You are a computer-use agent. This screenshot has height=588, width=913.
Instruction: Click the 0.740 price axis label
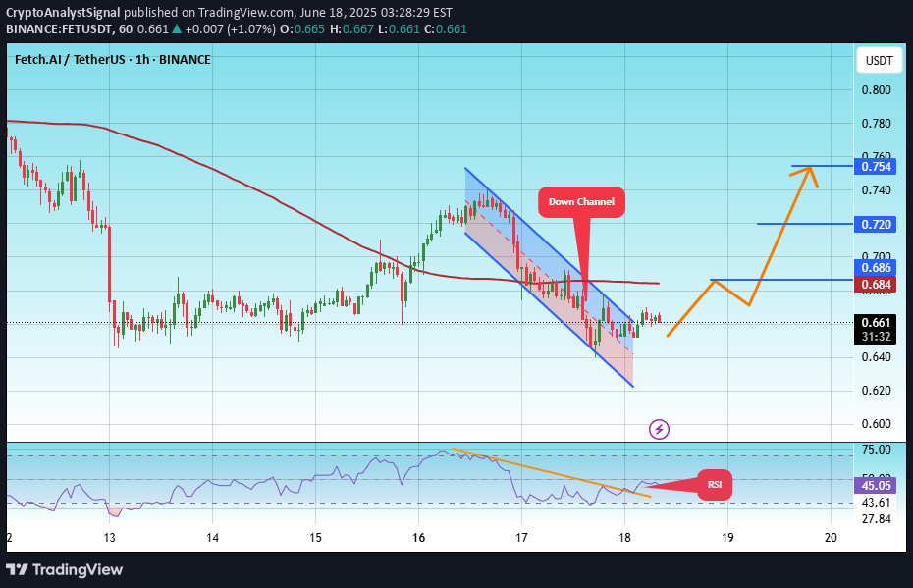coord(877,190)
